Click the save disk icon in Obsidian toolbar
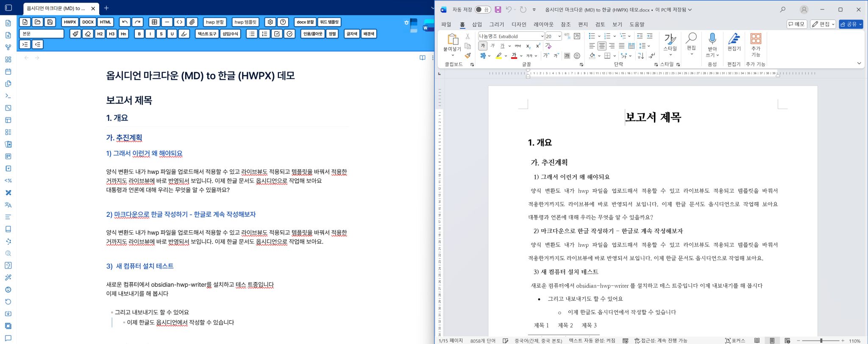The width and height of the screenshot is (868, 344). pyautogui.click(x=50, y=22)
